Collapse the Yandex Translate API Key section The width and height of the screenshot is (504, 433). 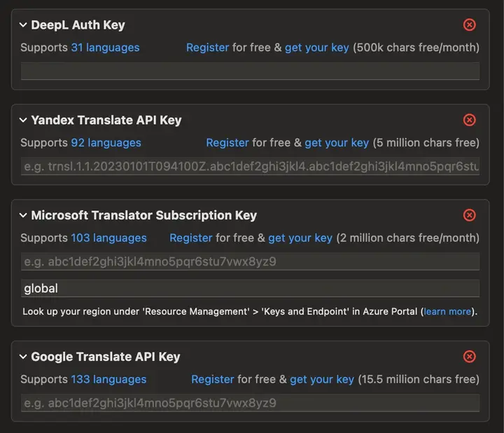pos(23,120)
